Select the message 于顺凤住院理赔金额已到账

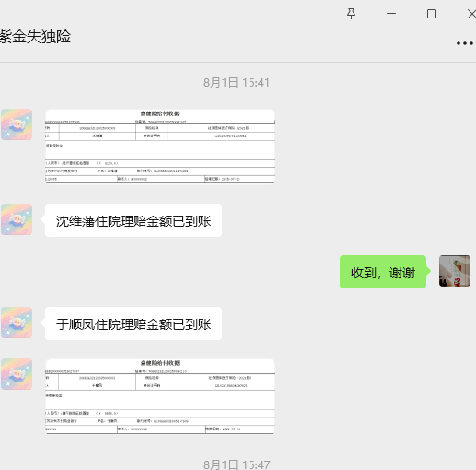(134, 323)
